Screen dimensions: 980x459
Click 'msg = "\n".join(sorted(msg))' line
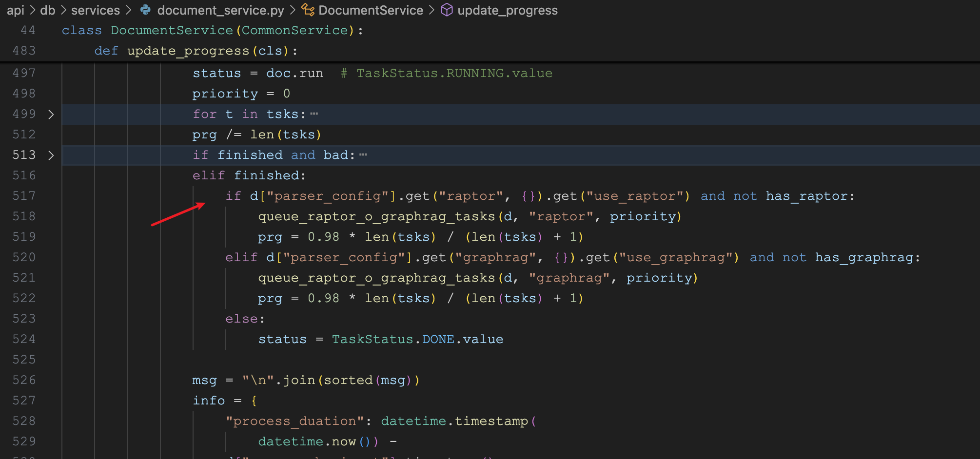click(306, 380)
